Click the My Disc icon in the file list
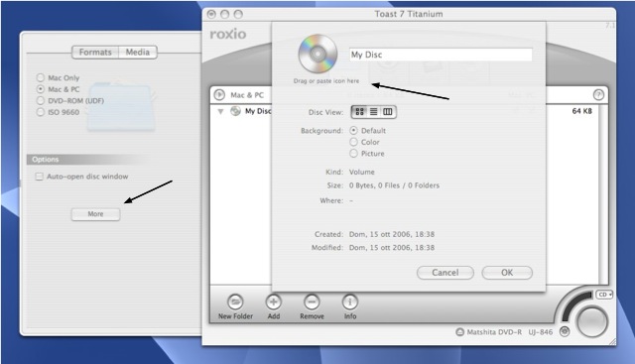This screenshot has width=635, height=364. [x=235, y=111]
